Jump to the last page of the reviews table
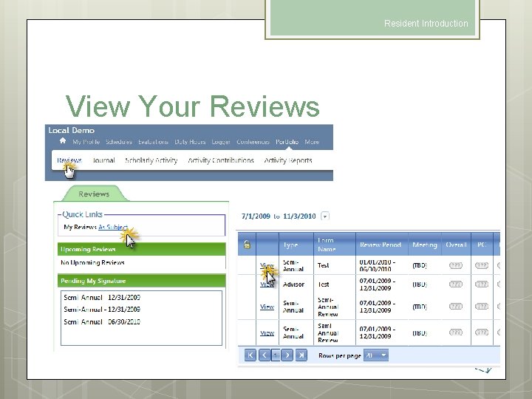532x399 pixels. 301,355
